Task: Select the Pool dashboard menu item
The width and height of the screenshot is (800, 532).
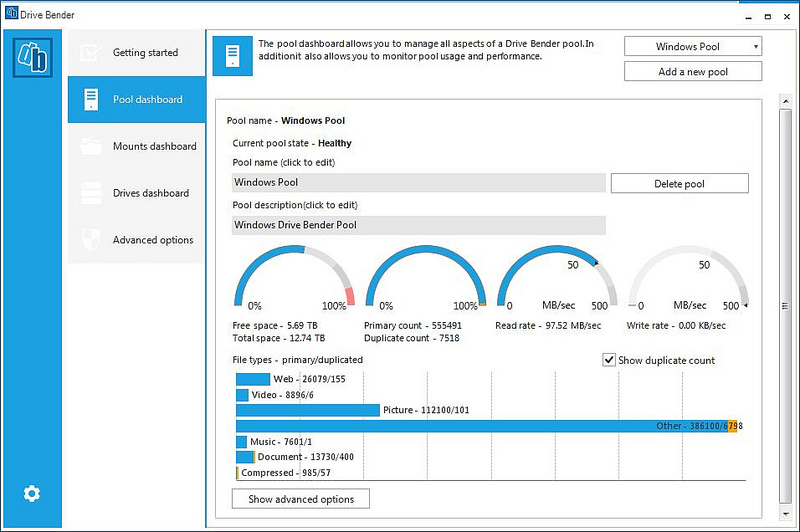Action: [137, 99]
